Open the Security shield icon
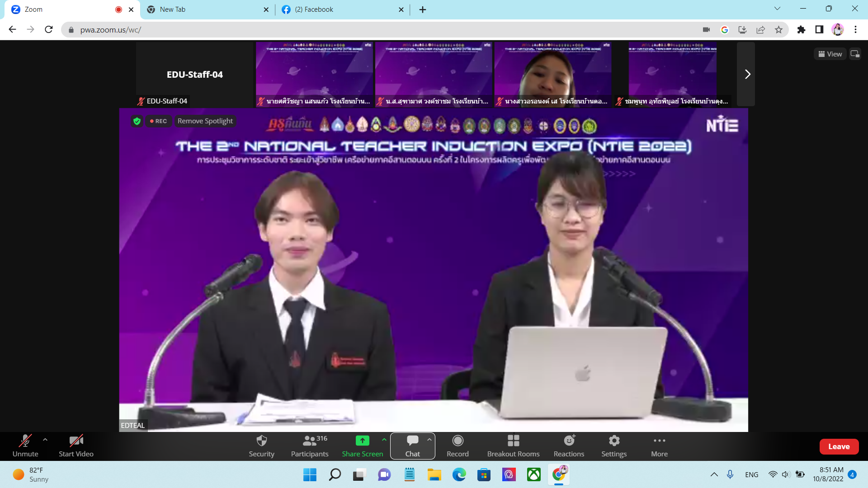 tap(261, 441)
